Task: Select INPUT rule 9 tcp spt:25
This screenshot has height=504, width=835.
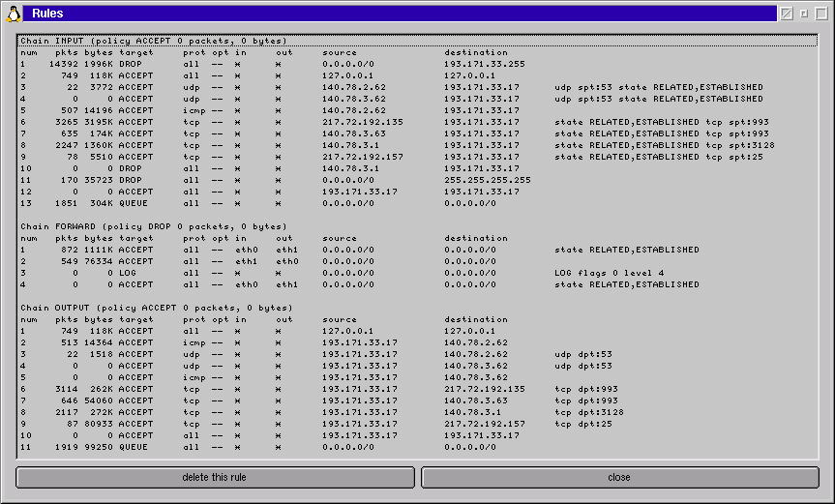Action: point(418,157)
